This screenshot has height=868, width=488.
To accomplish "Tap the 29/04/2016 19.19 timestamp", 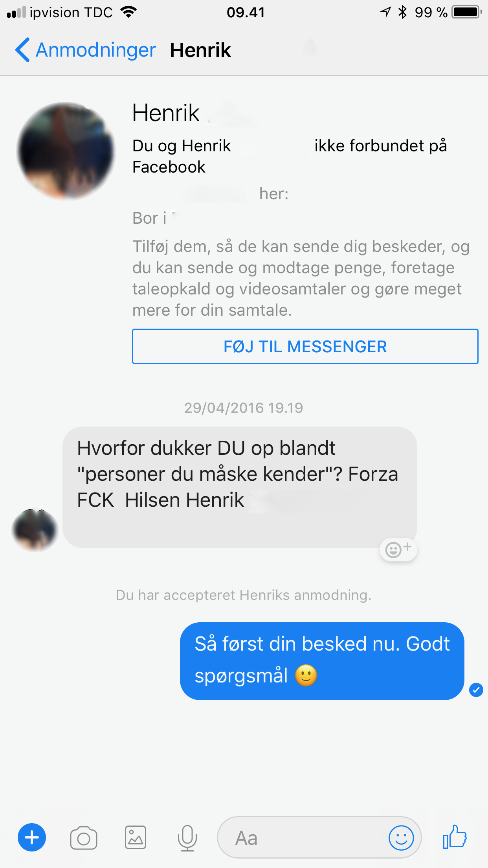I will coord(244,408).
